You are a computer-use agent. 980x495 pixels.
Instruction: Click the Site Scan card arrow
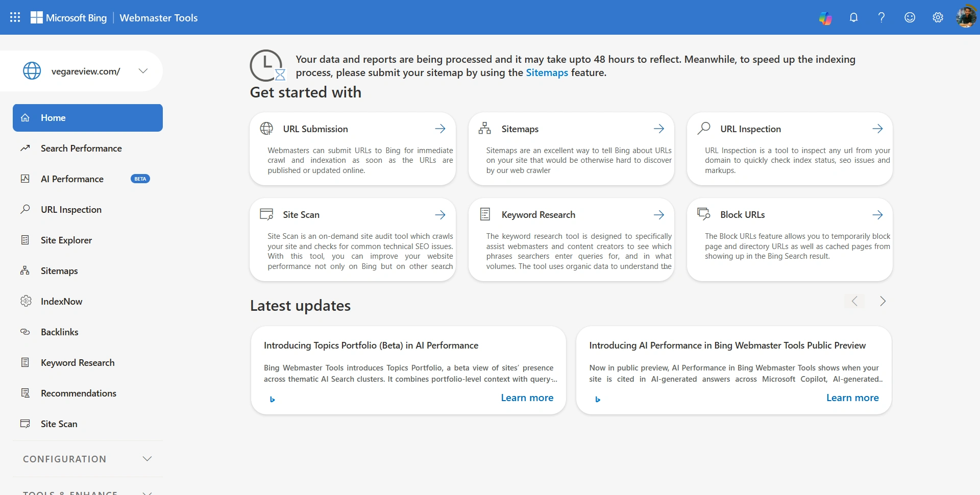pos(440,215)
